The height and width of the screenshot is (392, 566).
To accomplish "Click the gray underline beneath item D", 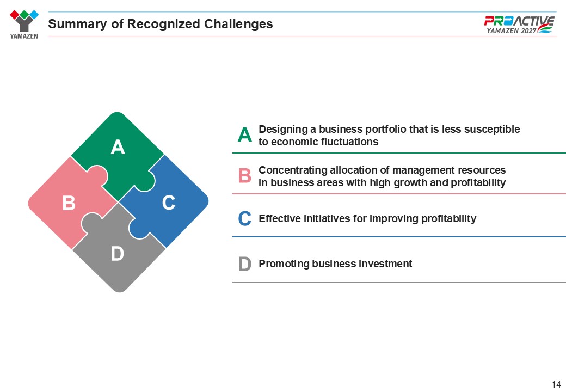I will point(399,282).
